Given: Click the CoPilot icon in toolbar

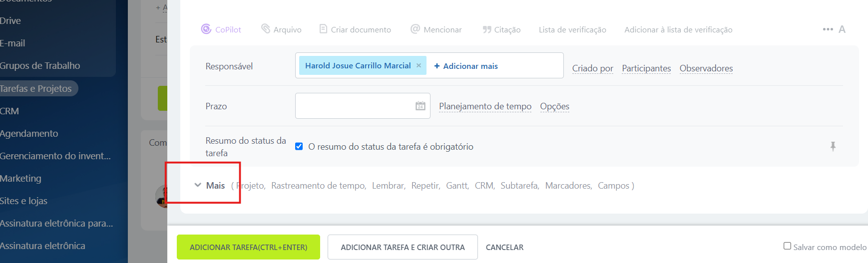Looking at the screenshot, I should (x=206, y=29).
